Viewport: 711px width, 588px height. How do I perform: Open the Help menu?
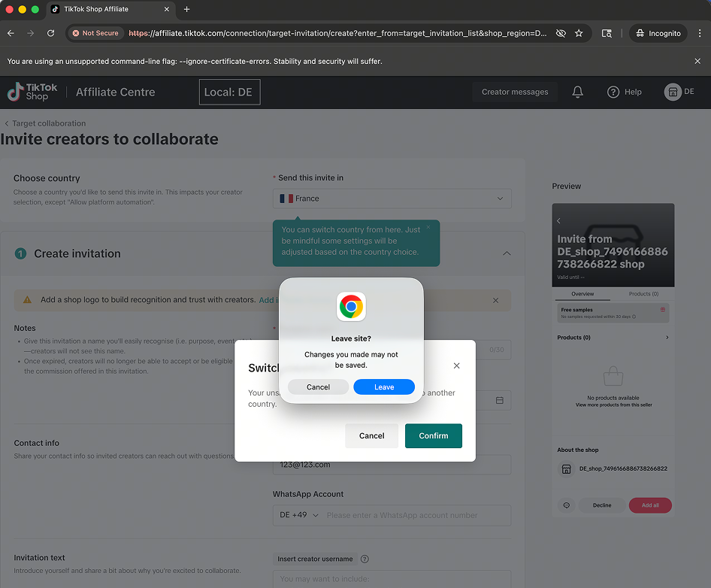(x=625, y=92)
